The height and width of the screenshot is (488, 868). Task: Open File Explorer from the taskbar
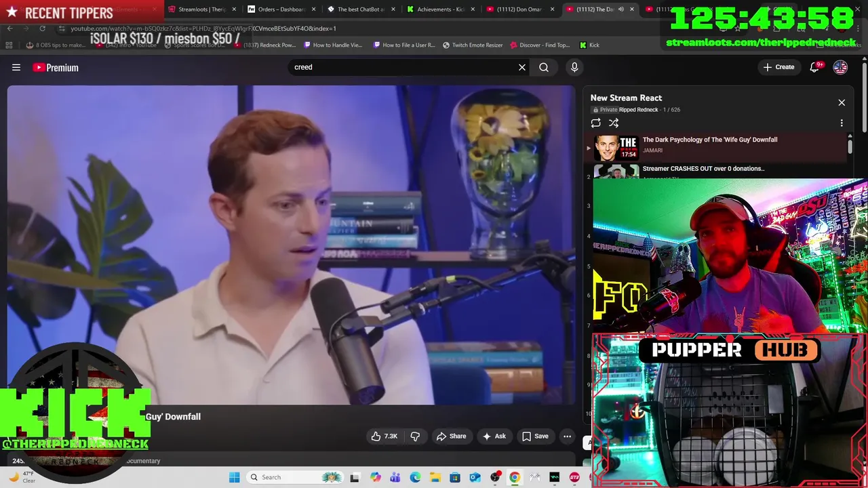(x=435, y=477)
